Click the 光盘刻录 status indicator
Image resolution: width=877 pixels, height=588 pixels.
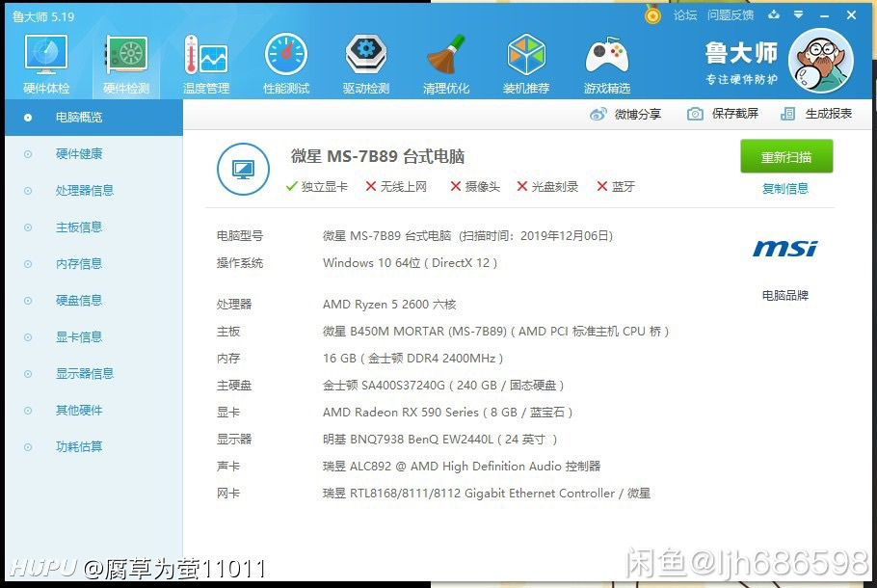(x=547, y=186)
